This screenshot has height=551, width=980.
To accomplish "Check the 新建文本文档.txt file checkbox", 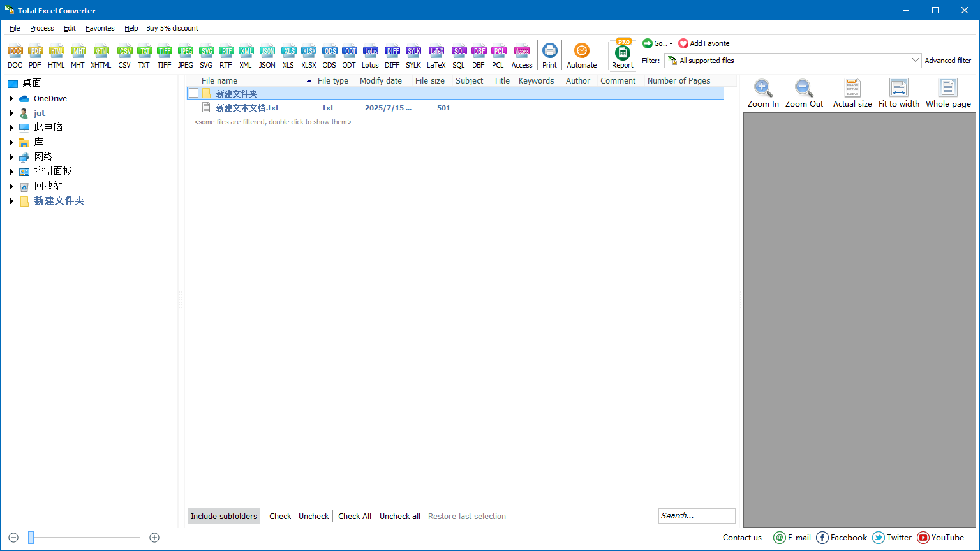I will coord(193,109).
